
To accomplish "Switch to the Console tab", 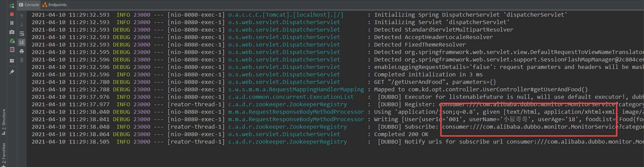I will click(x=29, y=5).
